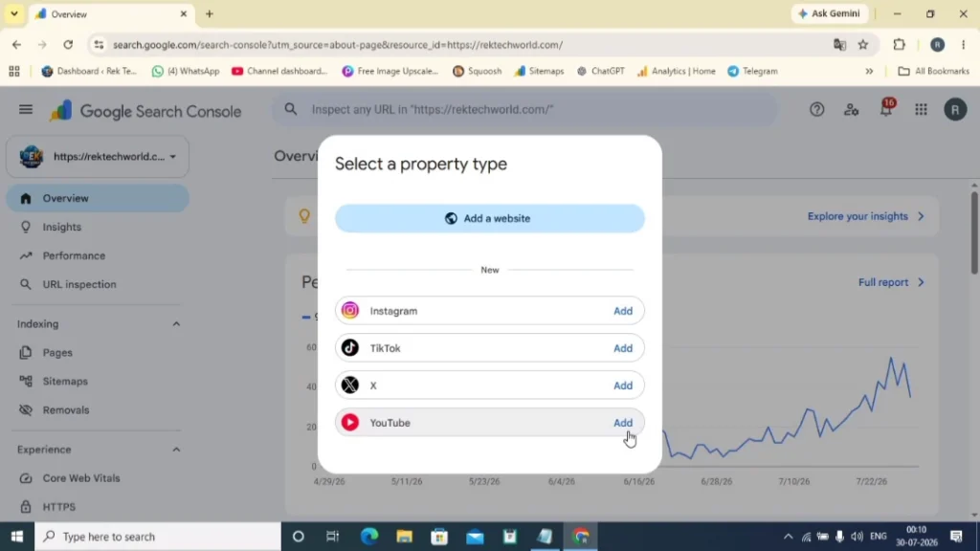This screenshot has height=551, width=980.
Task: Open the volume control in tray
Action: pos(857,537)
